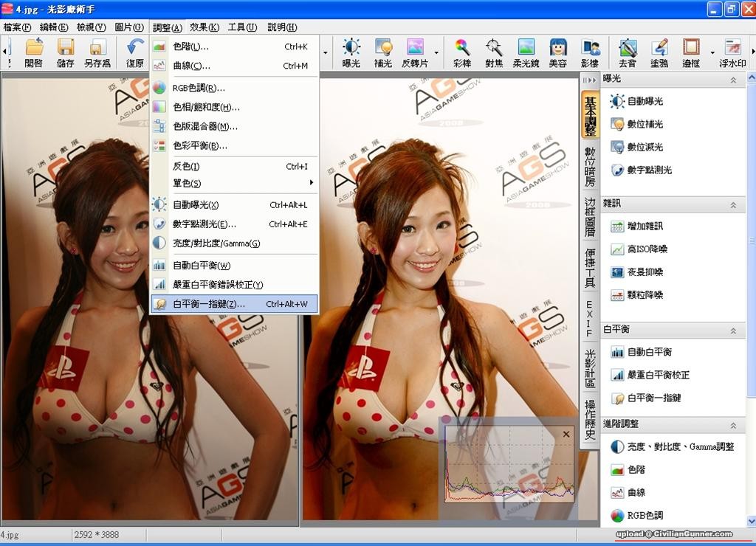The height and width of the screenshot is (546, 756).
Task: Click the 補光 fill light toolbar icon
Action: coord(383,52)
